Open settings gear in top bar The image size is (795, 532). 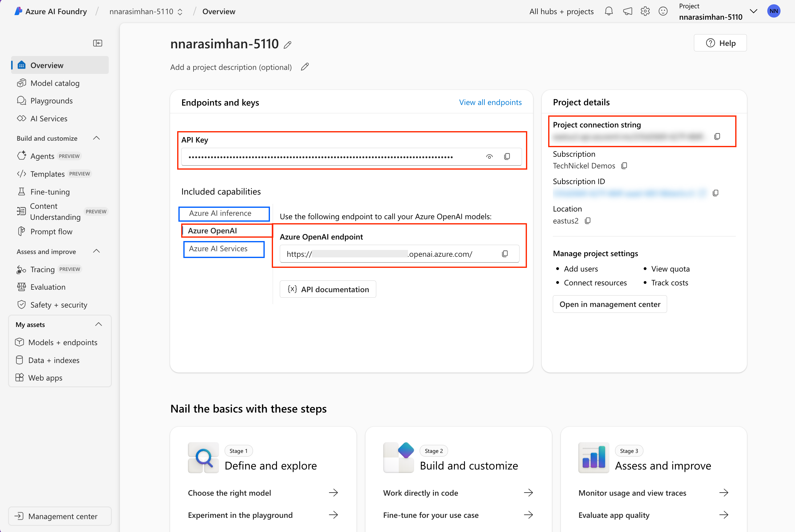645,11
